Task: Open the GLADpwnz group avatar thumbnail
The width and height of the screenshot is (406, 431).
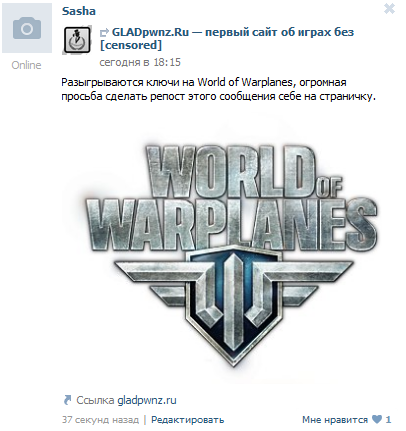Action: tap(77, 40)
